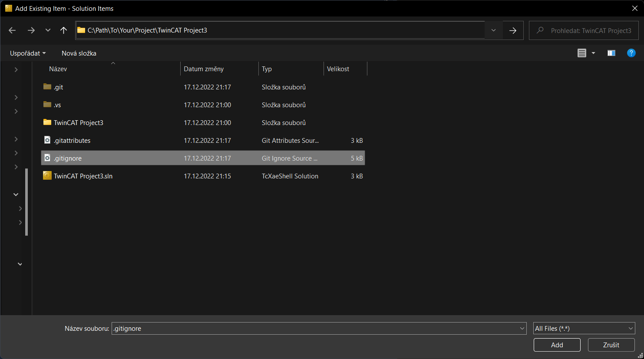The width and height of the screenshot is (644, 359).
Task: Open the All Files type filter dropdown
Action: (x=584, y=329)
